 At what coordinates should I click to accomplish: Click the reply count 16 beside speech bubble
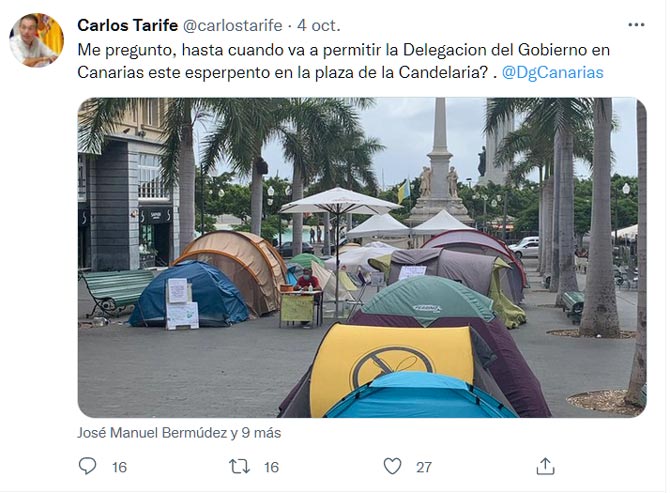(119, 467)
